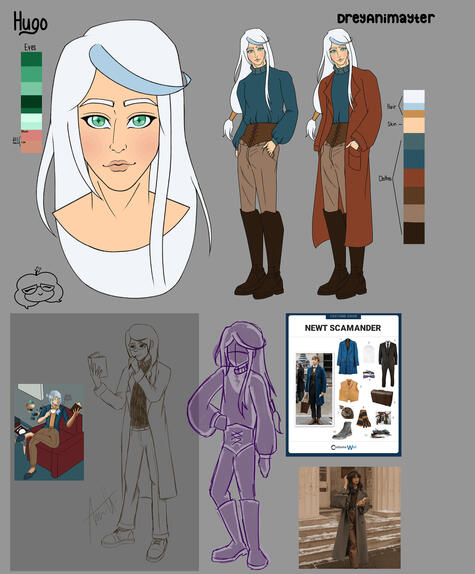This screenshot has width=475, height=574.
Task: Pick the topmost dark green eye swatch
Action: click(31, 59)
